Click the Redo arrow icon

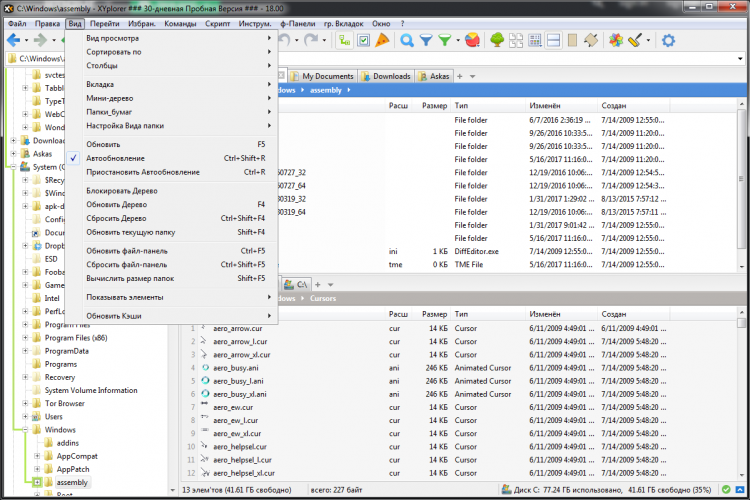coord(311,40)
